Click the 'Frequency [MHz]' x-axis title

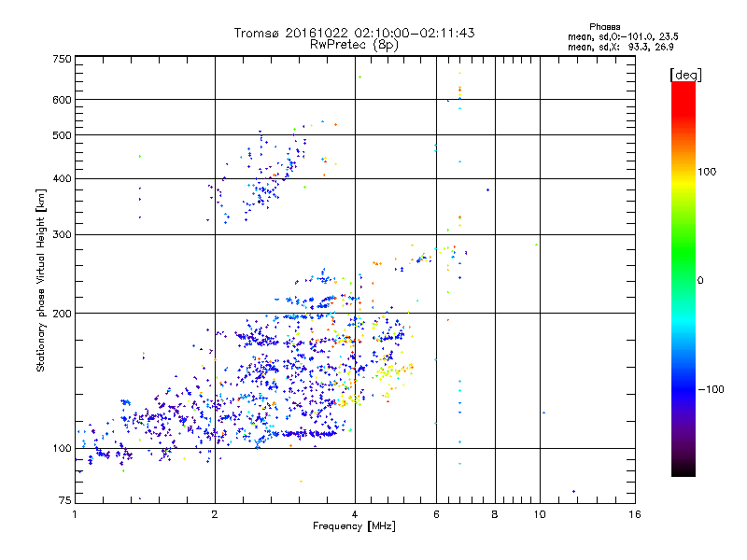tap(354, 526)
